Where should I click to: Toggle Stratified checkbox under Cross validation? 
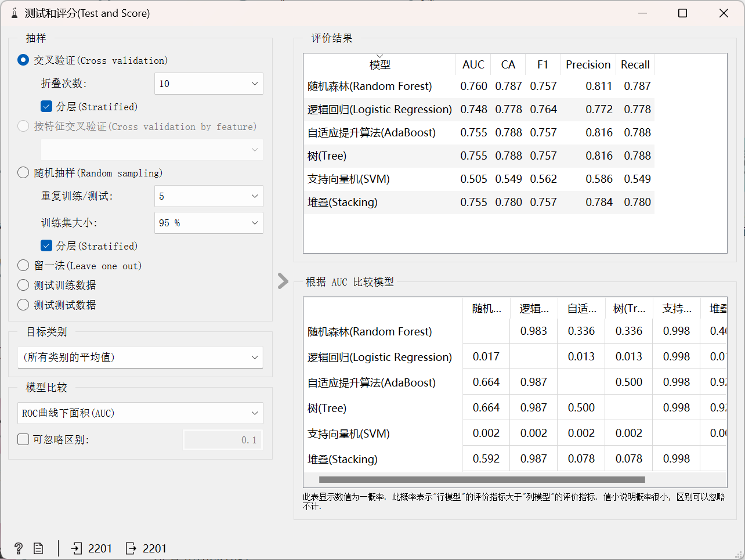[x=46, y=106]
